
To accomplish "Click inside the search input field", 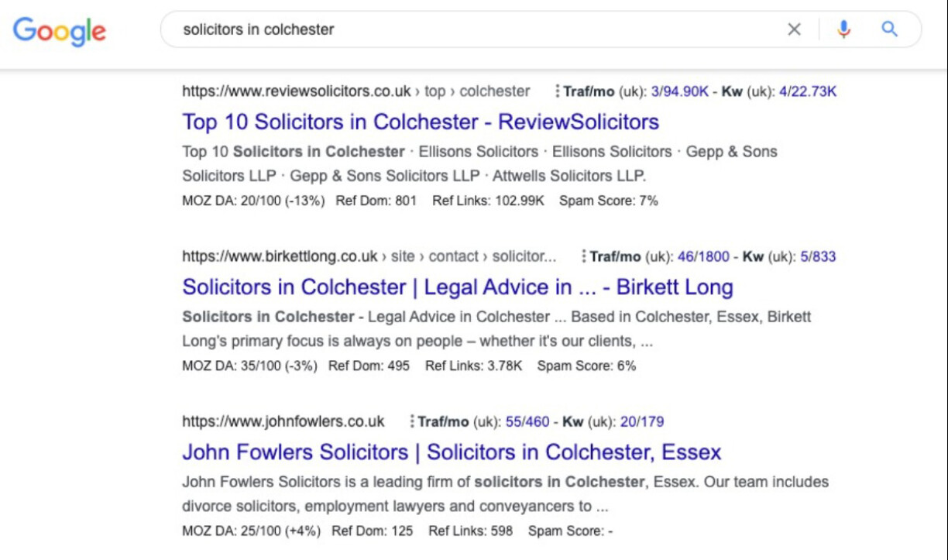I will point(387,29).
